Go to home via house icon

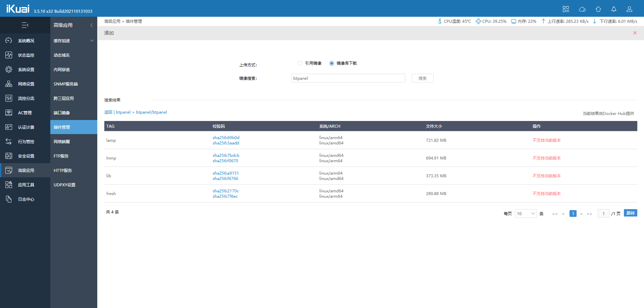coord(598,9)
